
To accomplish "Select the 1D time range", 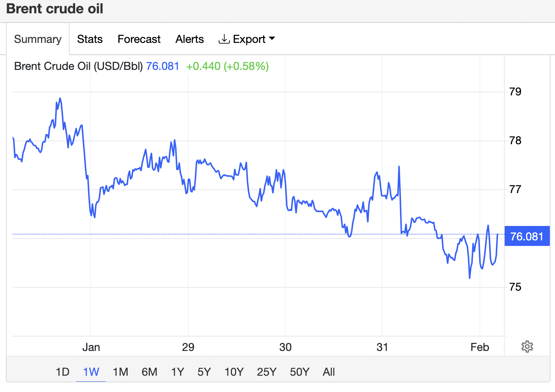I will pos(63,372).
